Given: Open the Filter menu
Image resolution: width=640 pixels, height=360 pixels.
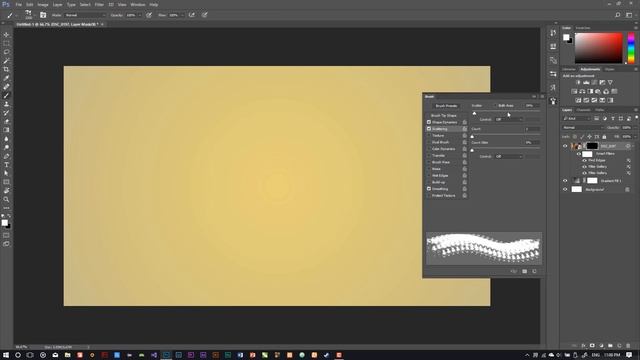Looking at the screenshot, I should [x=99, y=4].
